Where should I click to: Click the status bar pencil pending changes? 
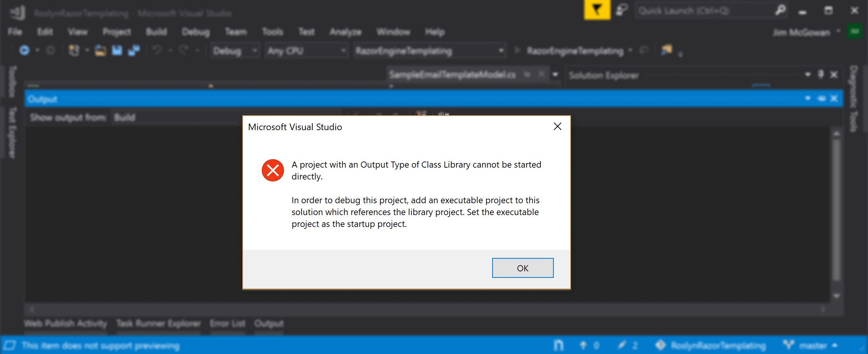click(x=628, y=346)
